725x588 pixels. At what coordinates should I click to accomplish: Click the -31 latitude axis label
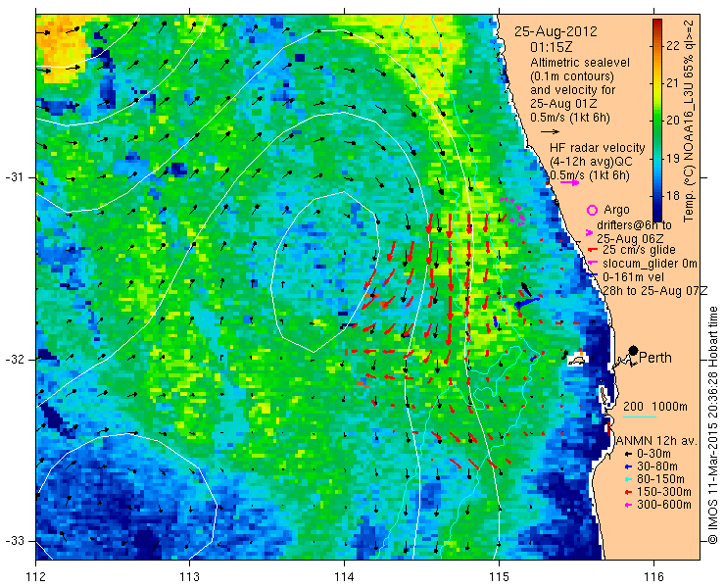(x=15, y=177)
